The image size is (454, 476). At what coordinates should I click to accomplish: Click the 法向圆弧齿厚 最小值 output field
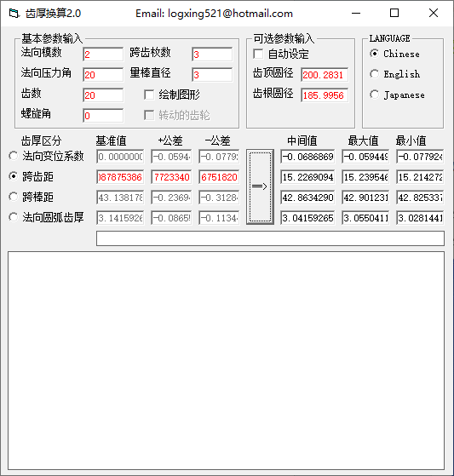pyautogui.click(x=420, y=218)
